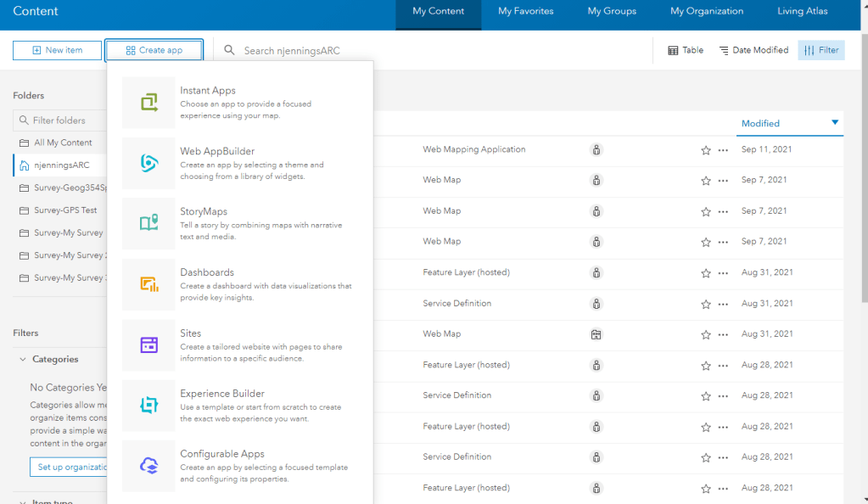The width and height of the screenshot is (868, 504).
Task: Open sharing lock icon for Sep 11 item
Action: tap(596, 150)
